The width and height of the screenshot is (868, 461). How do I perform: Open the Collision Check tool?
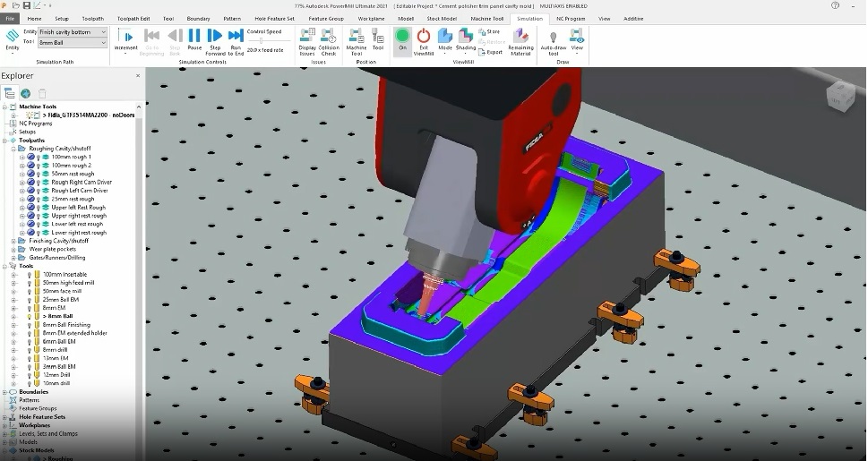[x=329, y=40]
